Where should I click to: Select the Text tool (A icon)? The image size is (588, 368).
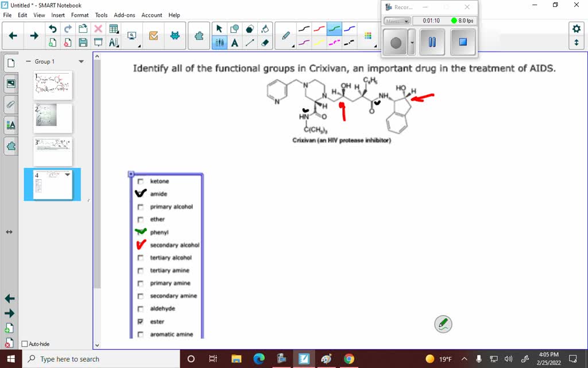click(x=234, y=43)
